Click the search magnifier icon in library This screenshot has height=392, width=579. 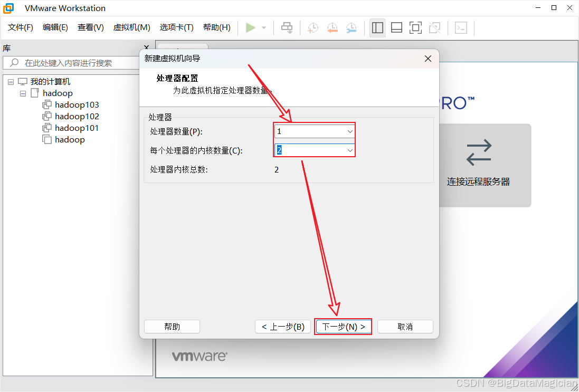14,62
